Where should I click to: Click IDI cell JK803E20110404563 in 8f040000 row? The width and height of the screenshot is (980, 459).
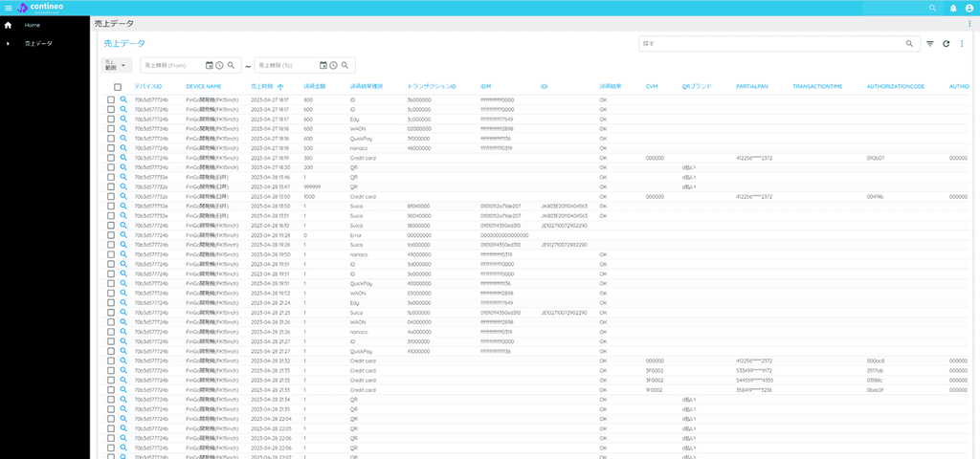(x=564, y=206)
